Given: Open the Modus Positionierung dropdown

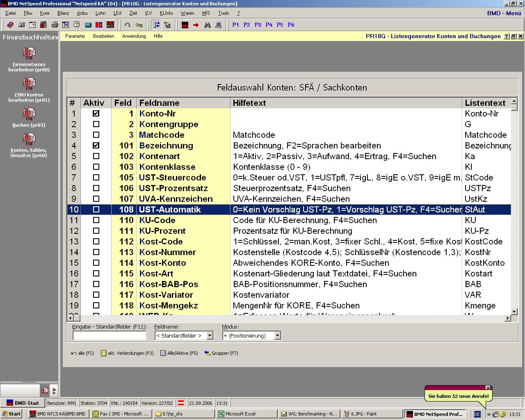Looking at the screenshot, I should [x=277, y=336].
